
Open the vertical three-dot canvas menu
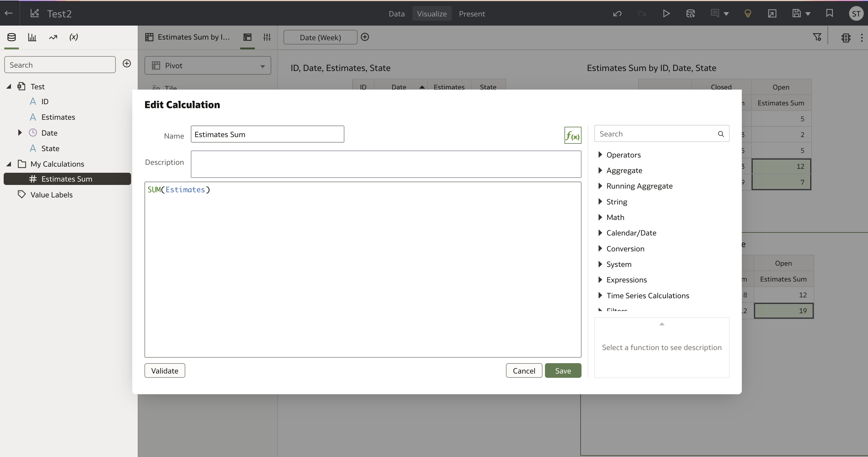862,37
